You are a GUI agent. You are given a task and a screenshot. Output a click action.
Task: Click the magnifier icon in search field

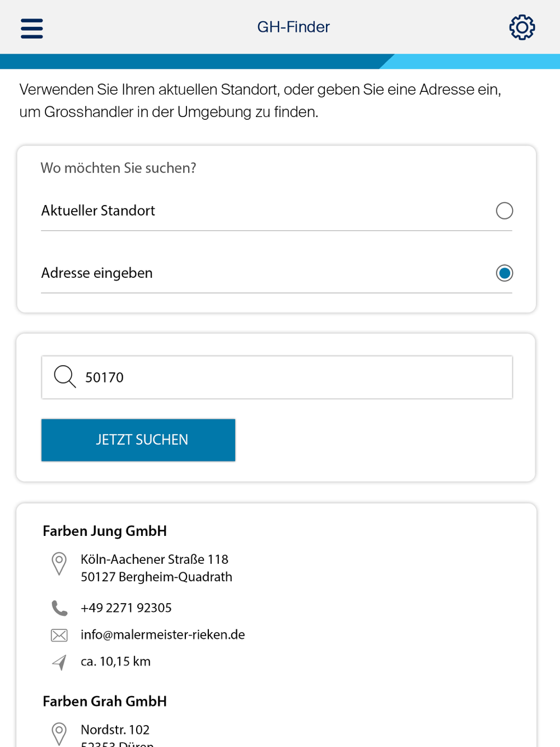pos(65,377)
